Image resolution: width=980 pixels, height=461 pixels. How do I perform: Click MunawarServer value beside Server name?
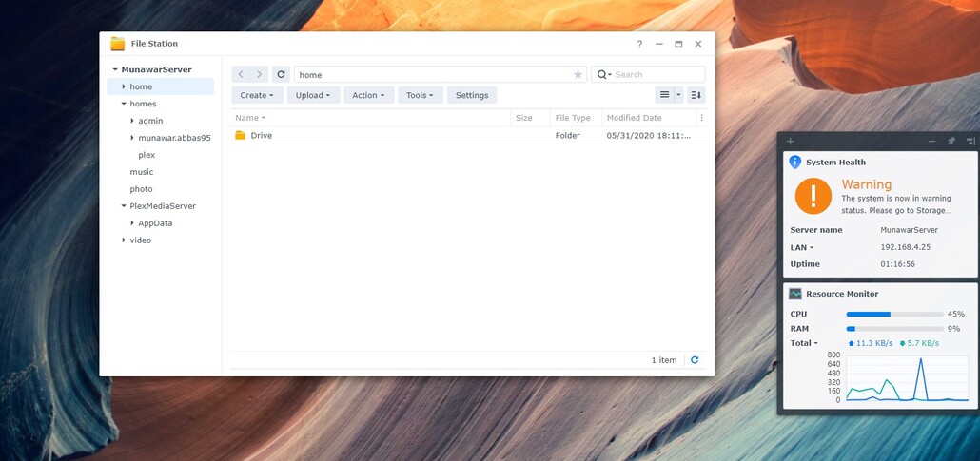[909, 230]
